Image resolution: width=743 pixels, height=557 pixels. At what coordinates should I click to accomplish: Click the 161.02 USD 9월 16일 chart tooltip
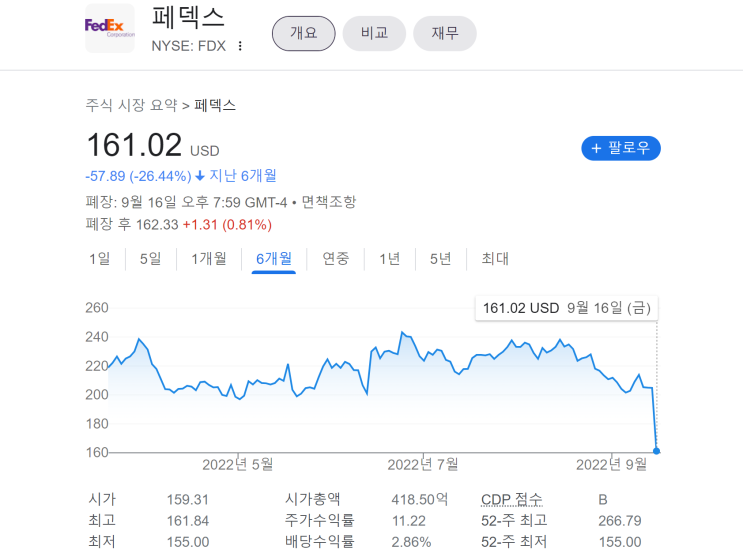[567, 308]
